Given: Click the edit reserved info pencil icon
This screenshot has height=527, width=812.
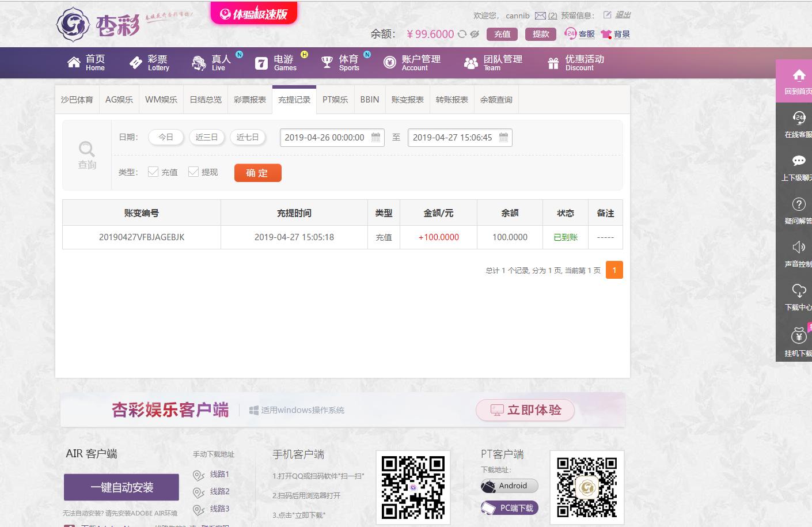Looking at the screenshot, I should (607, 15).
